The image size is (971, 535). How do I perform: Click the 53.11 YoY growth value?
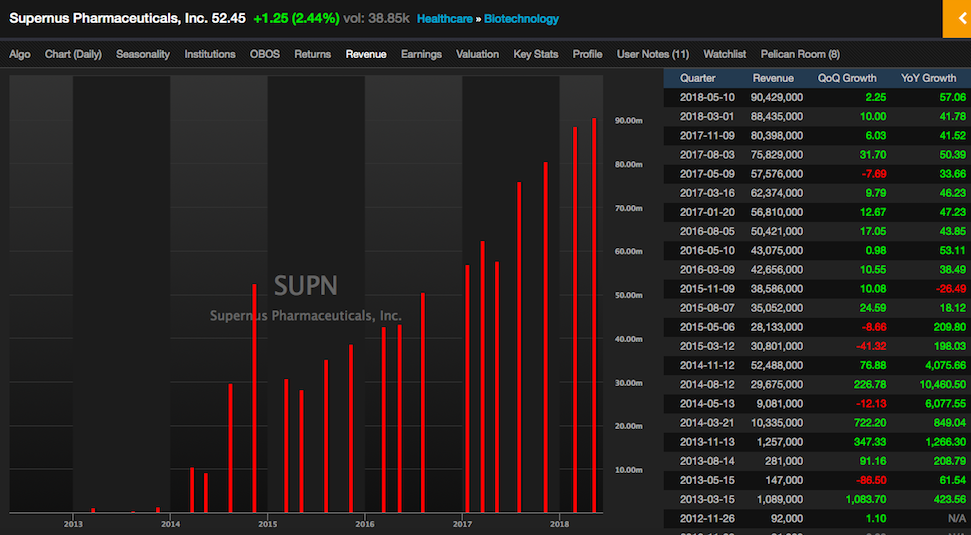coord(952,251)
